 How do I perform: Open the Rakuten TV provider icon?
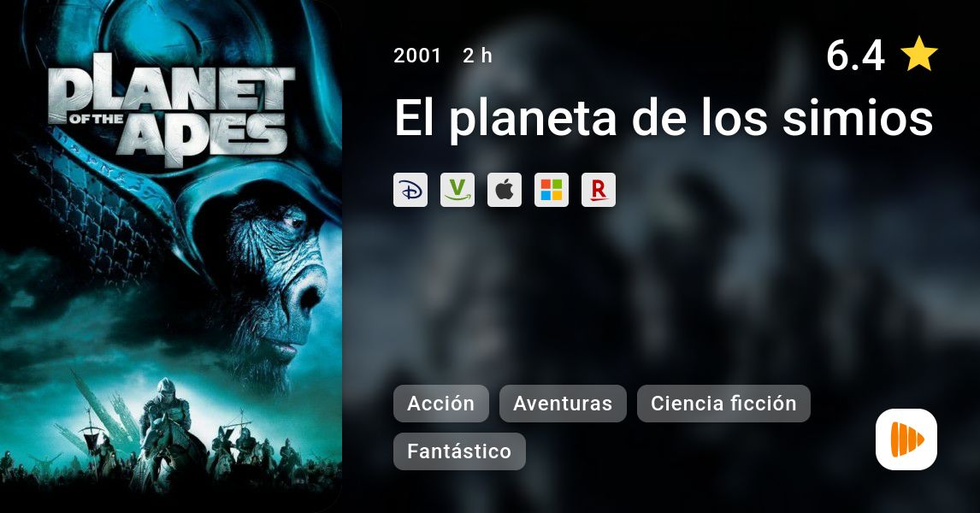(599, 190)
